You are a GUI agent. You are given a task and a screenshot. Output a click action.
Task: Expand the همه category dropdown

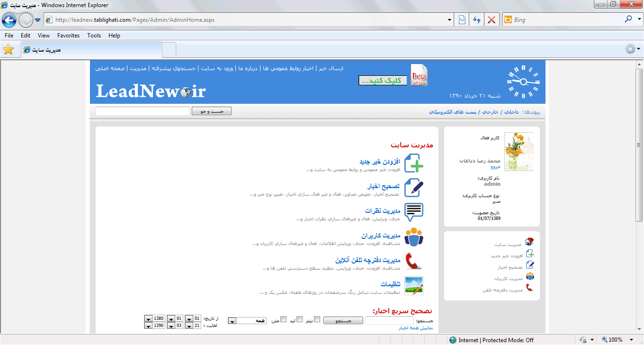[233, 321]
